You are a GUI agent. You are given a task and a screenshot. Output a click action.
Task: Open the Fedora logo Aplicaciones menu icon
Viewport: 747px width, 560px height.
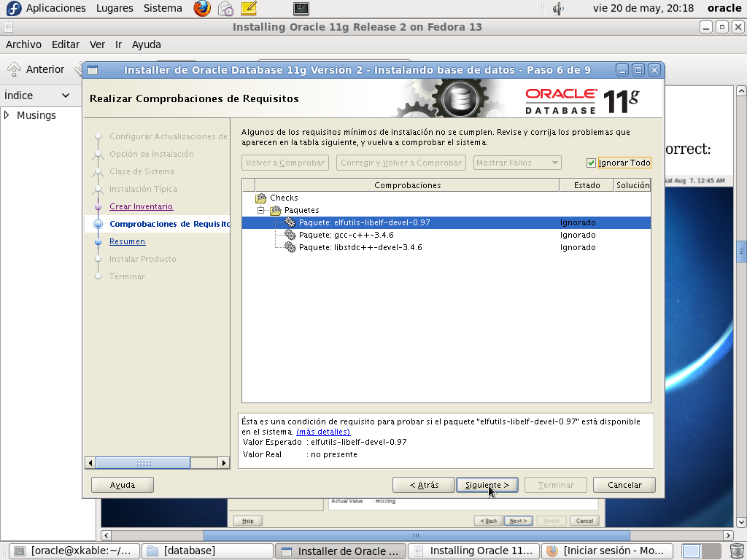(14, 8)
